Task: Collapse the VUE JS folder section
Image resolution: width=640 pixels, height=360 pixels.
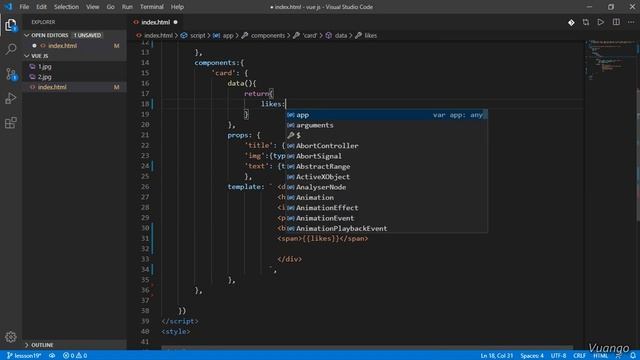Action: coord(75,56)
